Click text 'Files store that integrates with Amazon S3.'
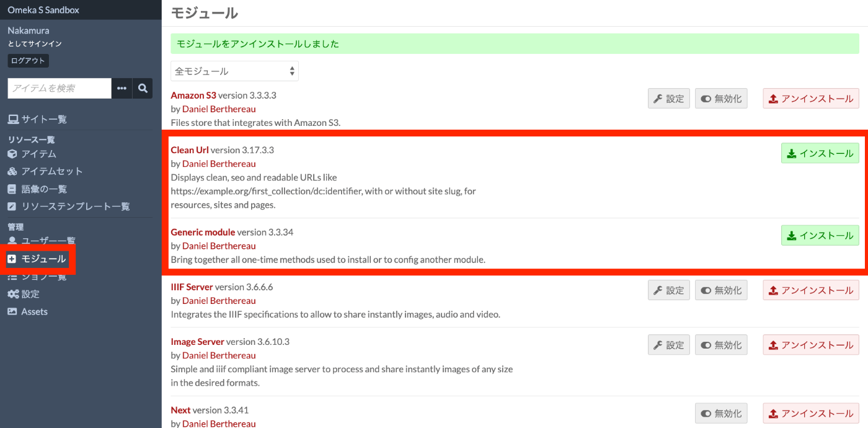Viewport: 868px width, 428px height. click(255, 123)
